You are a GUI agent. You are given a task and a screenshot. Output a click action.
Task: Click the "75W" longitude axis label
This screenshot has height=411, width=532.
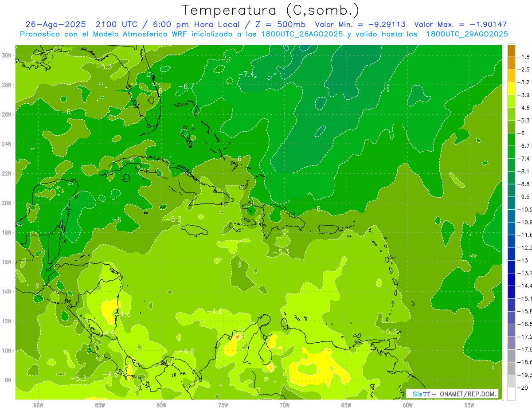(x=223, y=405)
